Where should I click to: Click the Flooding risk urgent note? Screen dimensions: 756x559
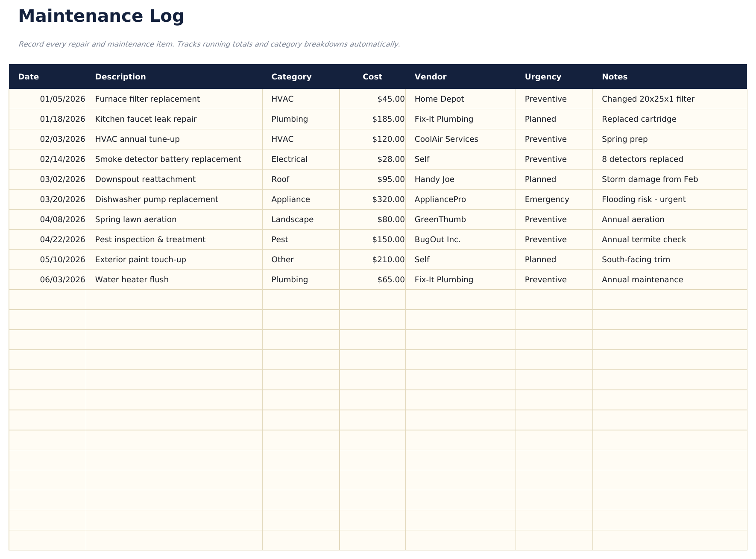(643, 199)
